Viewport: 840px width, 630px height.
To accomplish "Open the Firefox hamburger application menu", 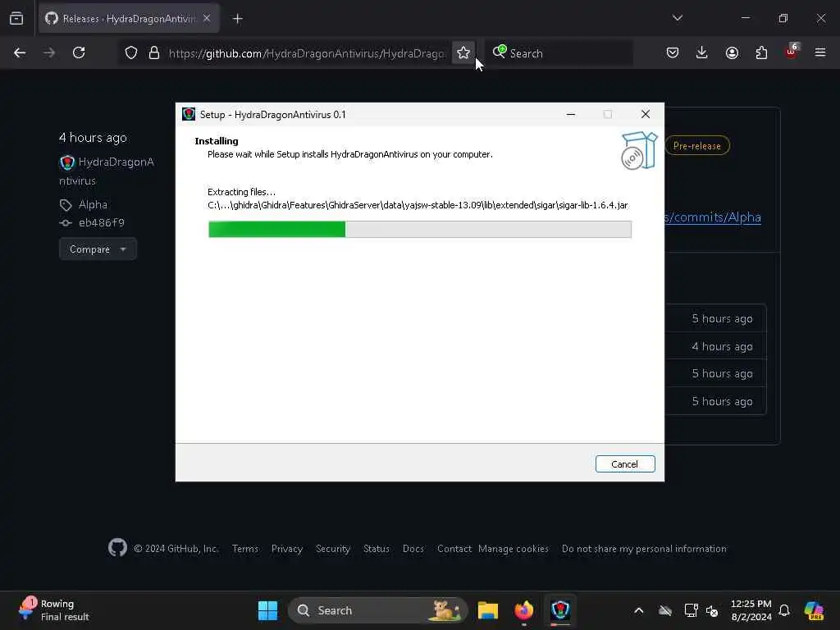I will [x=820, y=52].
